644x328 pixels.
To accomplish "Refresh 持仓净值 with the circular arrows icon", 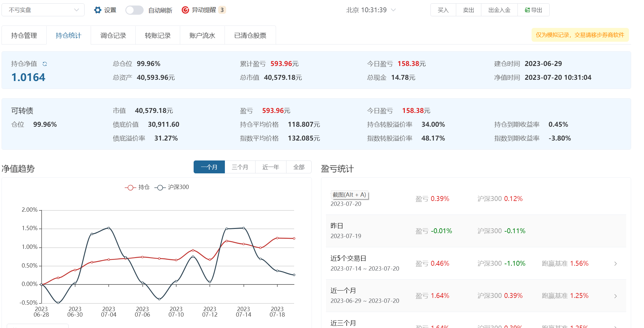I will 45,64.
